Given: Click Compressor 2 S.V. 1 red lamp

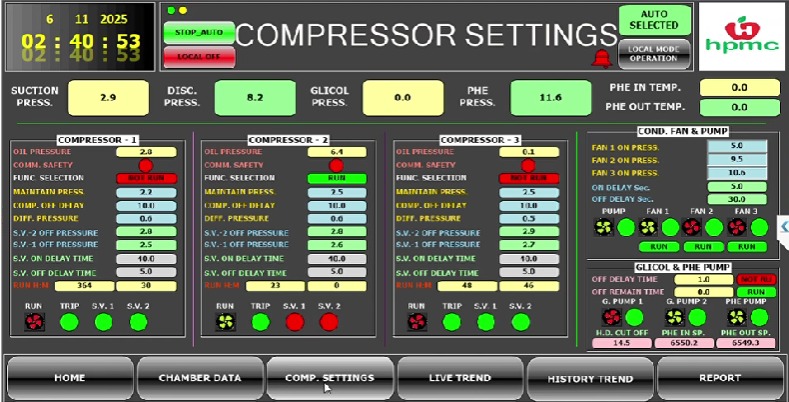Looking at the screenshot, I should (295, 321).
